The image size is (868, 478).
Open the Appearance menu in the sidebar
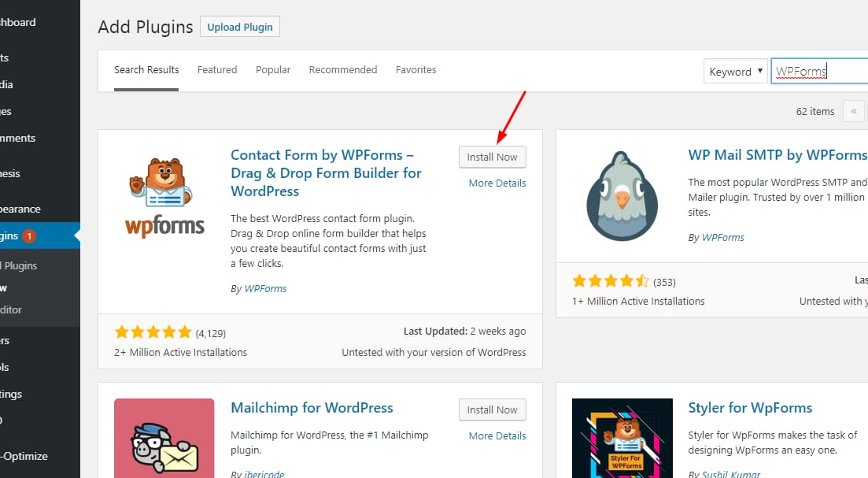tap(24, 209)
